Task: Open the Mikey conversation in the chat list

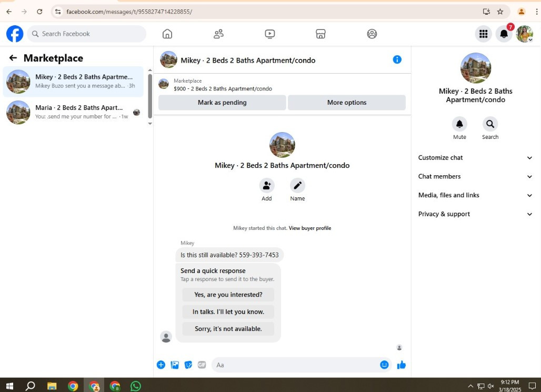Action: pyautogui.click(x=73, y=82)
